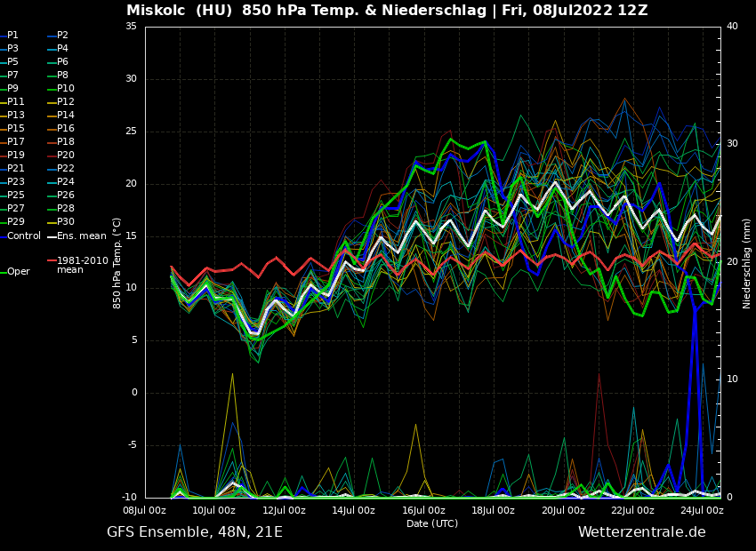Click the 08Jul 00z date tick

(145, 510)
